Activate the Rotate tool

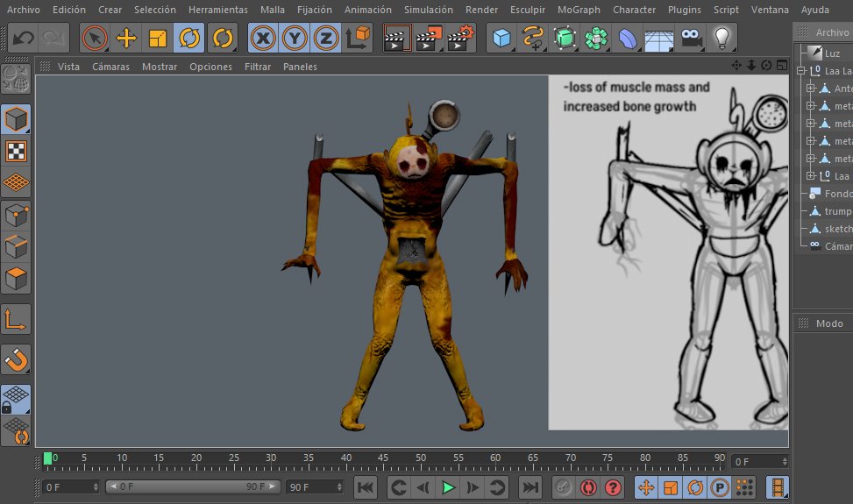click(x=189, y=38)
